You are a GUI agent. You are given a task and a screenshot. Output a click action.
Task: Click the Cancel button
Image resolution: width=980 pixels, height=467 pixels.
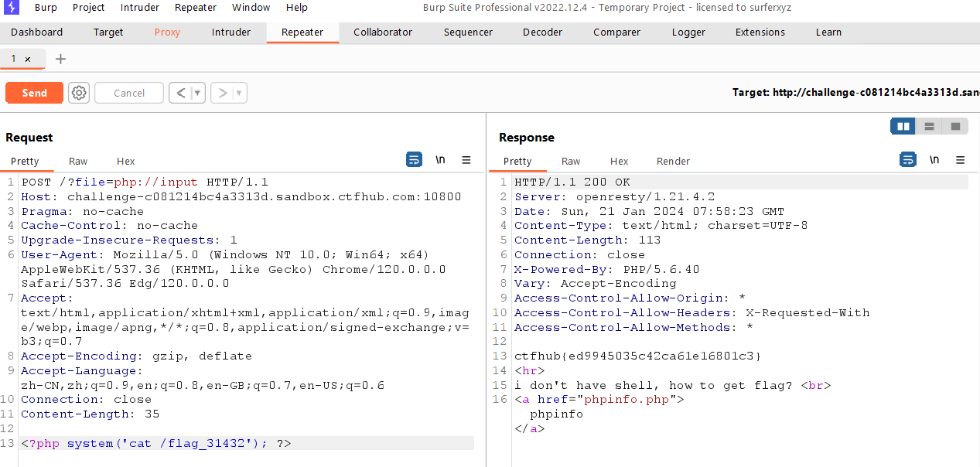[129, 93]
